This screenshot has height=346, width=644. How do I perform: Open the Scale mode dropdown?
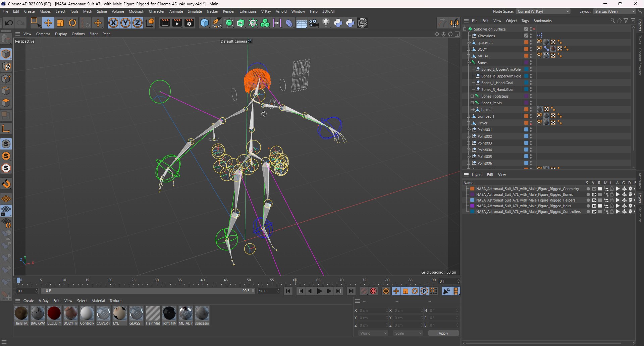click(408, 333)
